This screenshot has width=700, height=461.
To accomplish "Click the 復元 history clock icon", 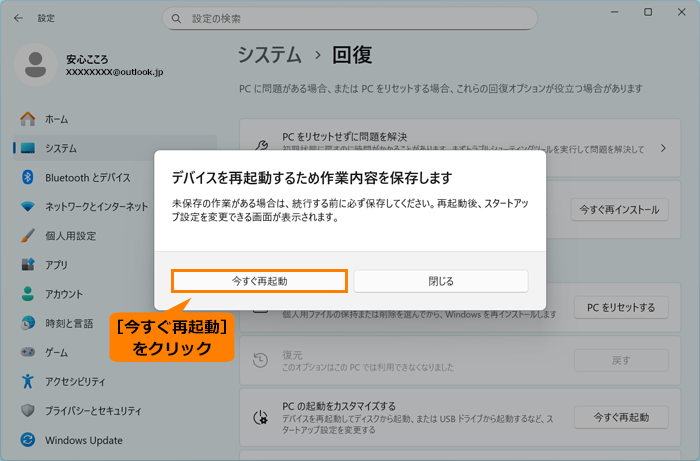I will pos(260,360).
